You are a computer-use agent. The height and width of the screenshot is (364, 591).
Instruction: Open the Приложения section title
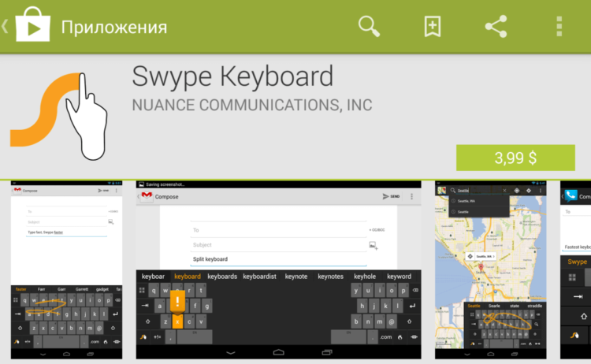tap(114, 27)
